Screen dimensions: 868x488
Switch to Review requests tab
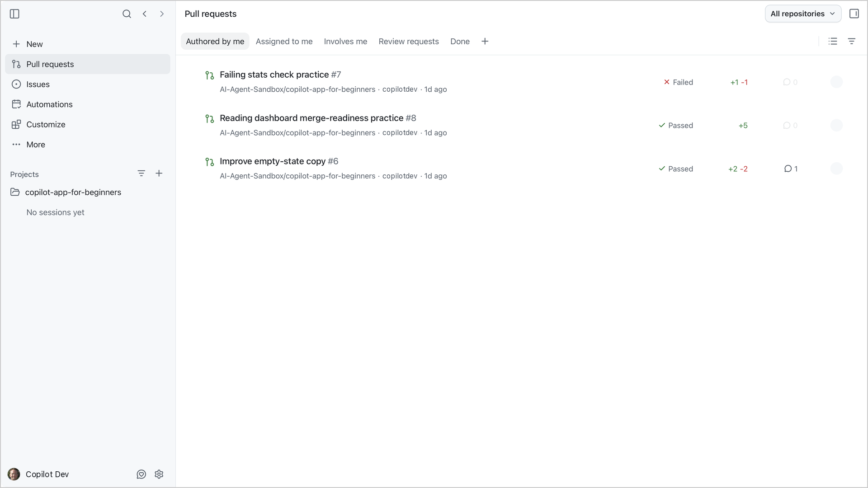[409, 41]
